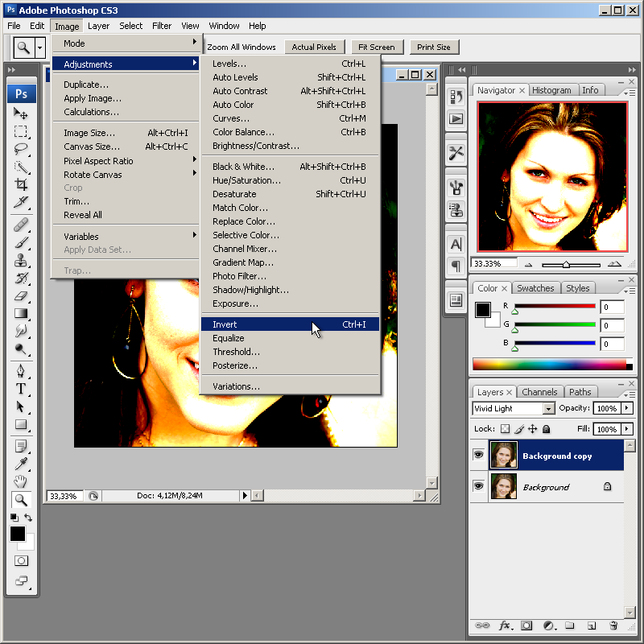Open the Zoom tool preset picker arrow
The width and height of the screenshot is (644, 644).
pos(39,47)
